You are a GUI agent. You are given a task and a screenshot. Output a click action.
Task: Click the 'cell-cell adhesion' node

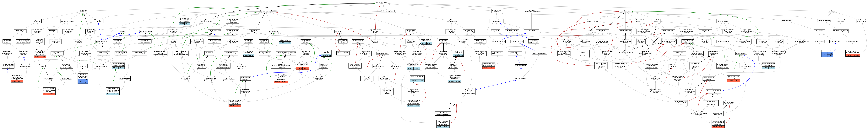pyautogui.click(x=285, y=41)
